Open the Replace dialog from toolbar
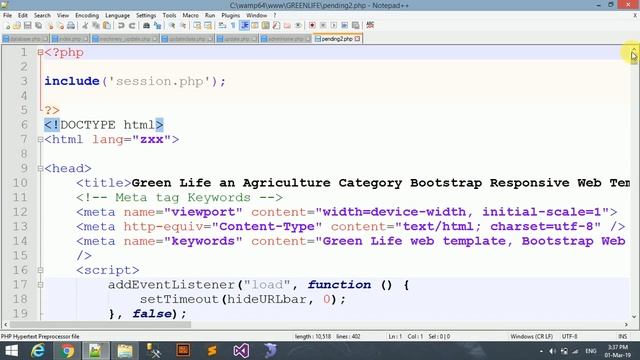Screen dimensions: 640x360 158,25
